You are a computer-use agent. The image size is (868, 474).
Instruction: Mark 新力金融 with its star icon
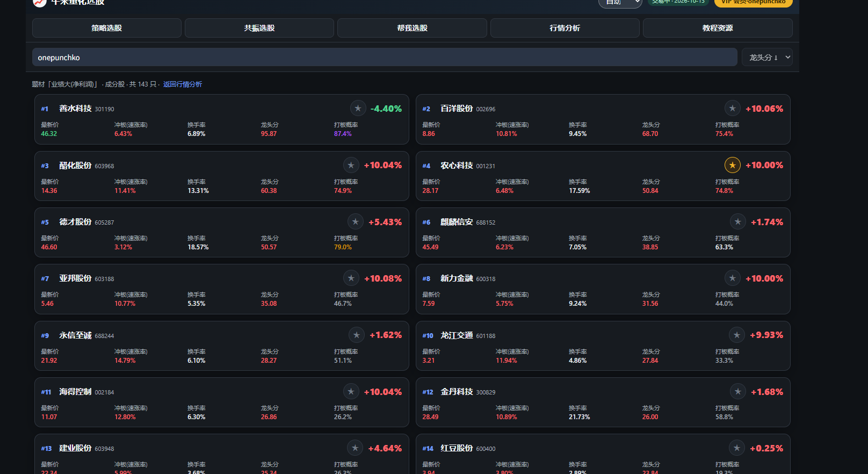point(733,278)
